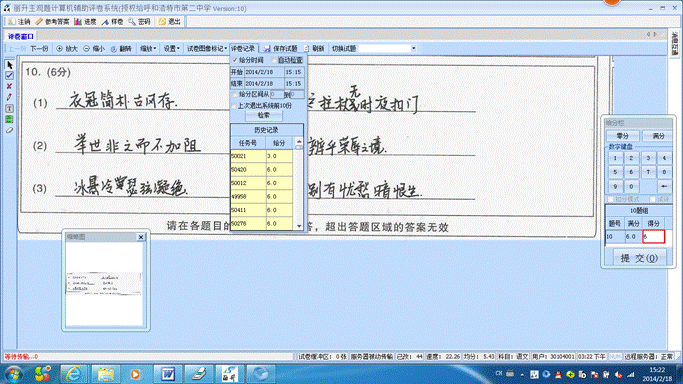Toggle the 给分时间 checkbox
Image resolution: width=683 pixels, height=384 pixels.
(235, 60)
